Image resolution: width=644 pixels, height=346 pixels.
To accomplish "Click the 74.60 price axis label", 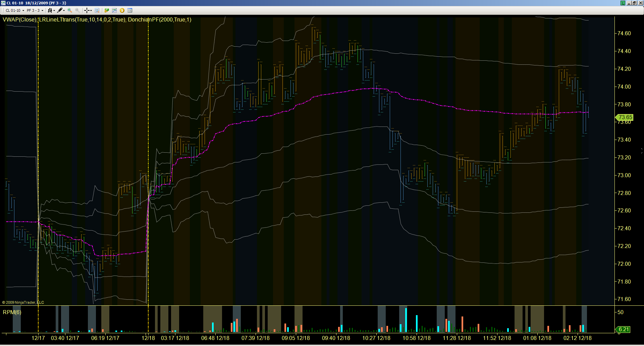I will [x=624, y=33].
